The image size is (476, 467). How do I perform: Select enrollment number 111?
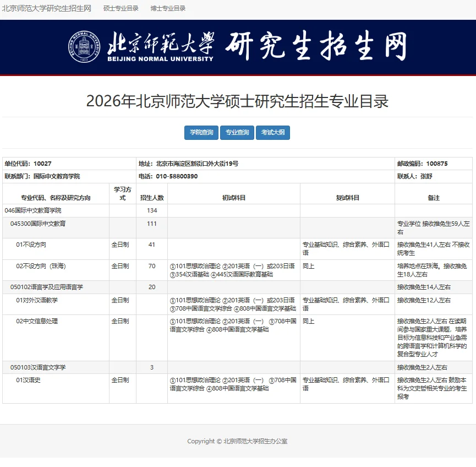(x=152, y=224)
